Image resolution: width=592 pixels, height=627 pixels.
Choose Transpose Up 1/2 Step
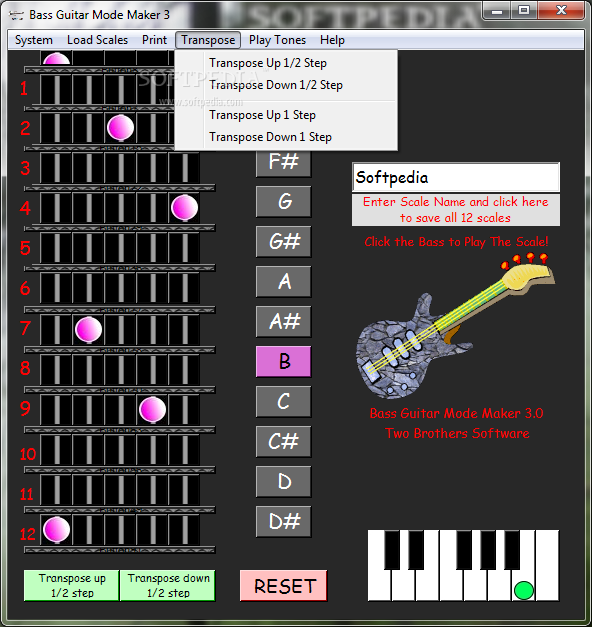click(x=286, y=63)
